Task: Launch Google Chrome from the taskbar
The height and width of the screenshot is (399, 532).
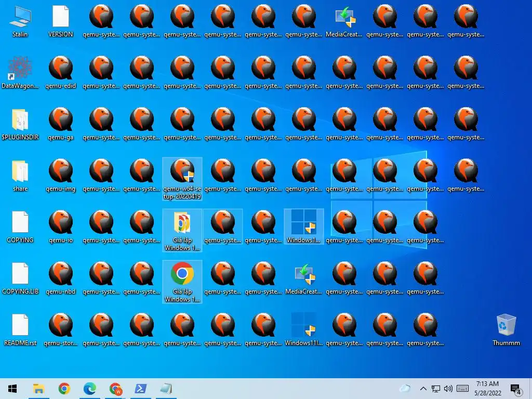Action: (x=64, y=389)
